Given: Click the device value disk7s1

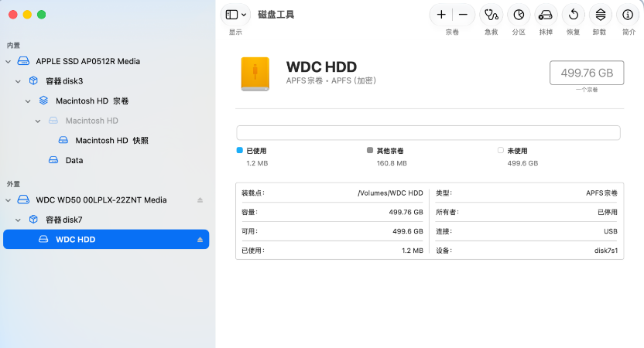Looking at the screenshot, I should [x=606, y=251].
